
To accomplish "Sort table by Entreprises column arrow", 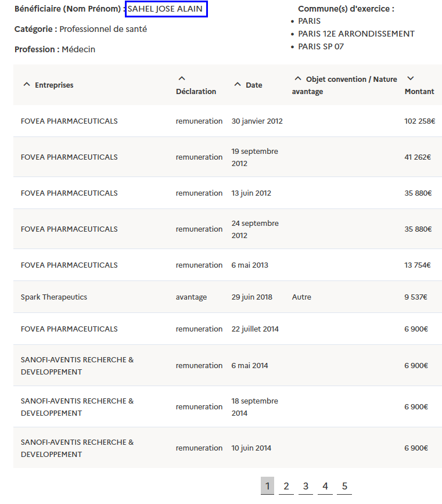I will [x=26, y=85].
